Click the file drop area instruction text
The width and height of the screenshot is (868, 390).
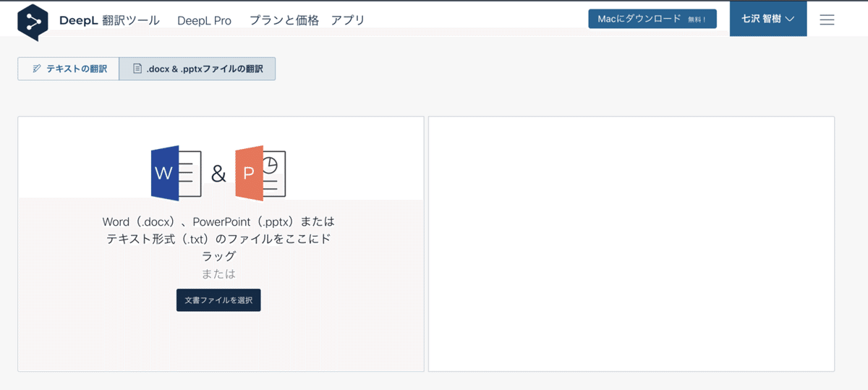click(x=218, y=238)
